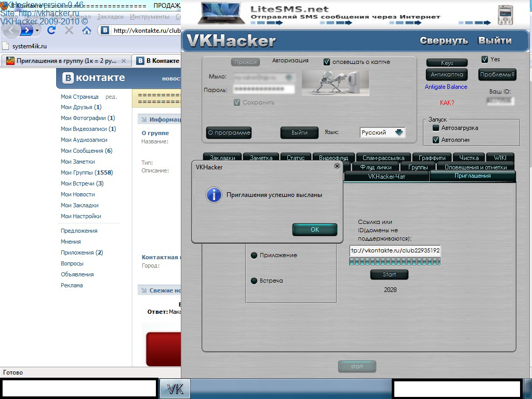Image resolution: width=532 pixels, height=399 pixels.
Task: Click the Антикапча button
Action: (x=447, y=75)
